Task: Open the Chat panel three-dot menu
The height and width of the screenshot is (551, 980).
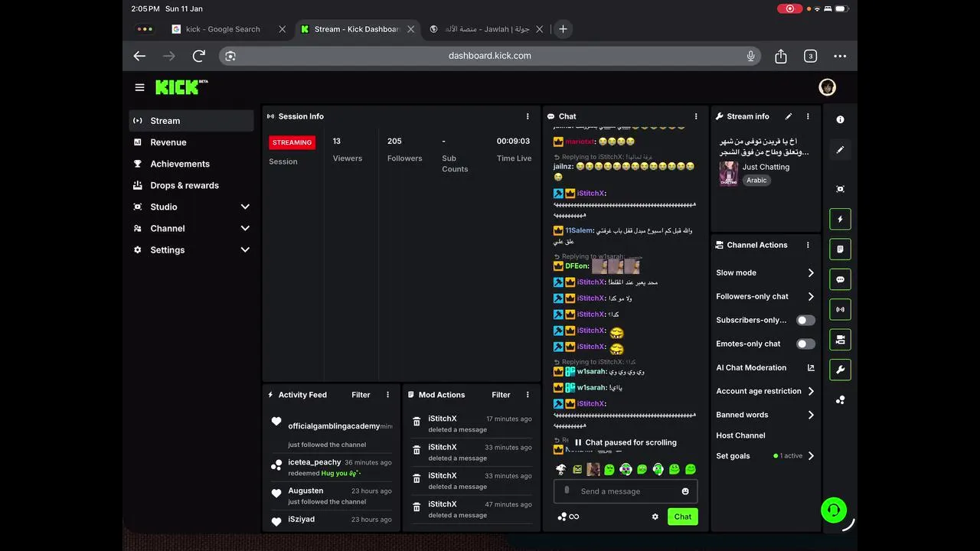Action: pos(696,116)
